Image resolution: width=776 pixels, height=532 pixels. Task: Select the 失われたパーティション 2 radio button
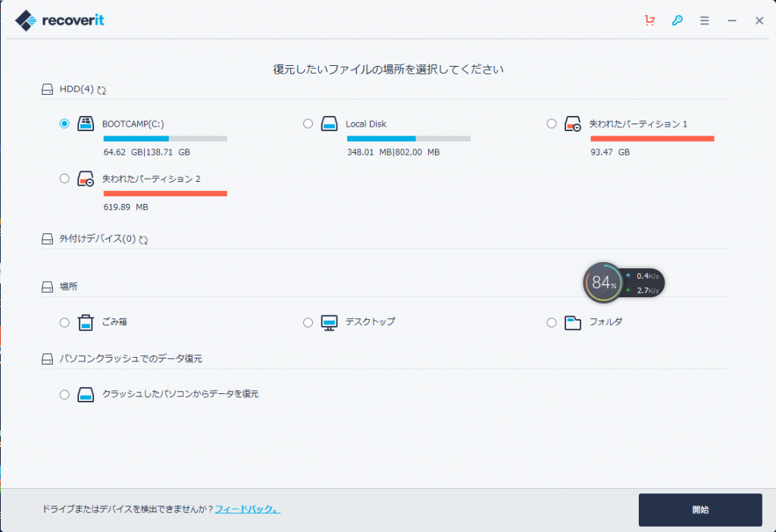(64, 179)
